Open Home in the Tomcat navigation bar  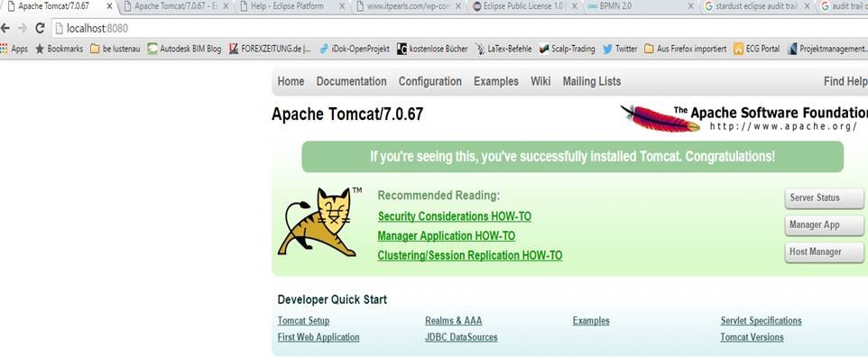[291, 81]
